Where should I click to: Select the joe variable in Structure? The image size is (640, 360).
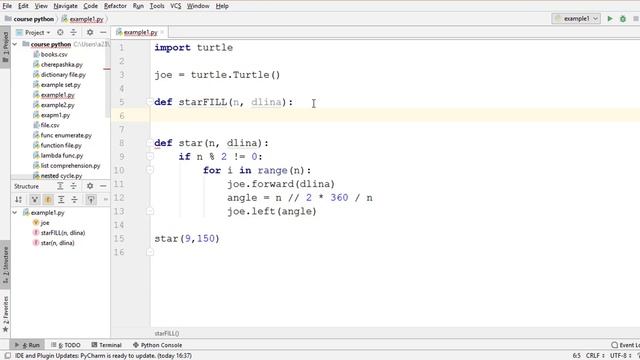pyautogui.click(x=45, y=222)
